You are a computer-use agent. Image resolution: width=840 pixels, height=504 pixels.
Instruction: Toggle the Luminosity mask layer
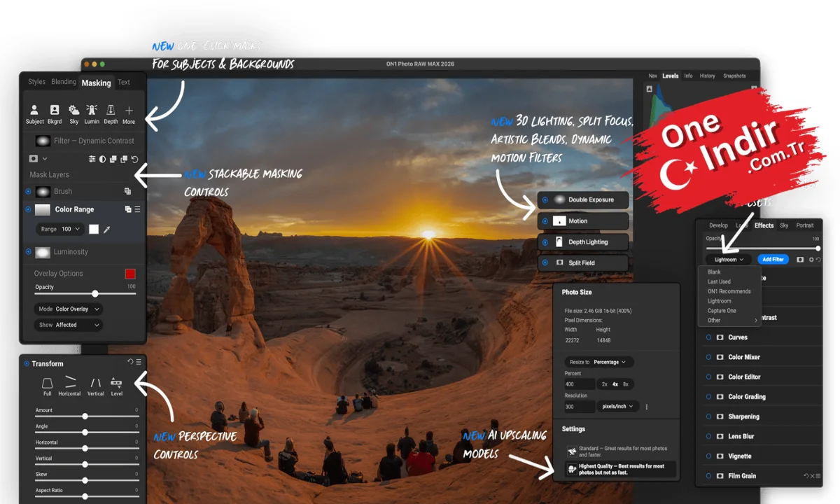pos(28,252)
